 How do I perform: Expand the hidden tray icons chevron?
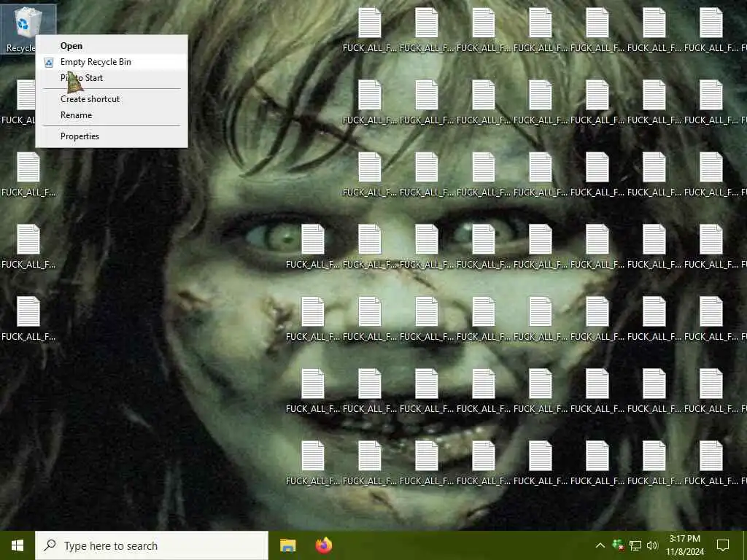600,545
